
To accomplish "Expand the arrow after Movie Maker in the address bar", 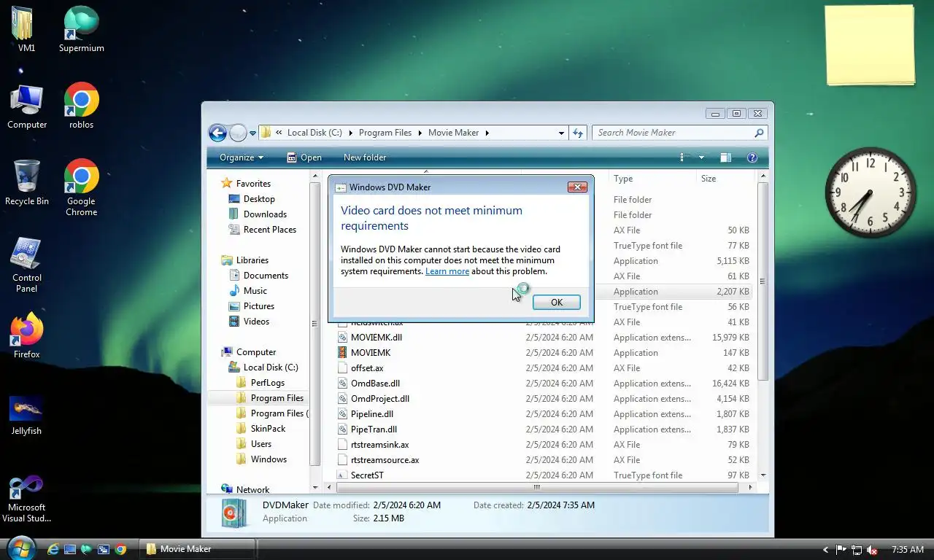I will [x=487, y=133].
